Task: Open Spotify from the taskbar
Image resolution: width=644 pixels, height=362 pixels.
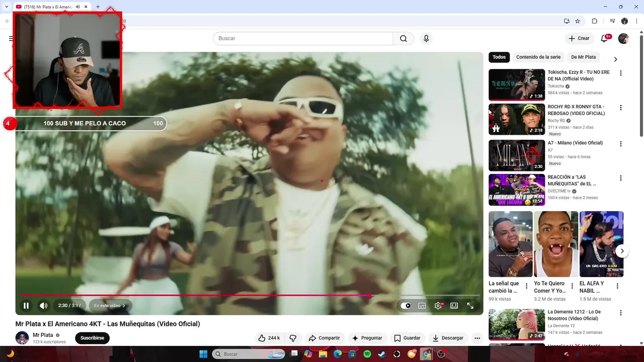Action: tap(367, 354)
